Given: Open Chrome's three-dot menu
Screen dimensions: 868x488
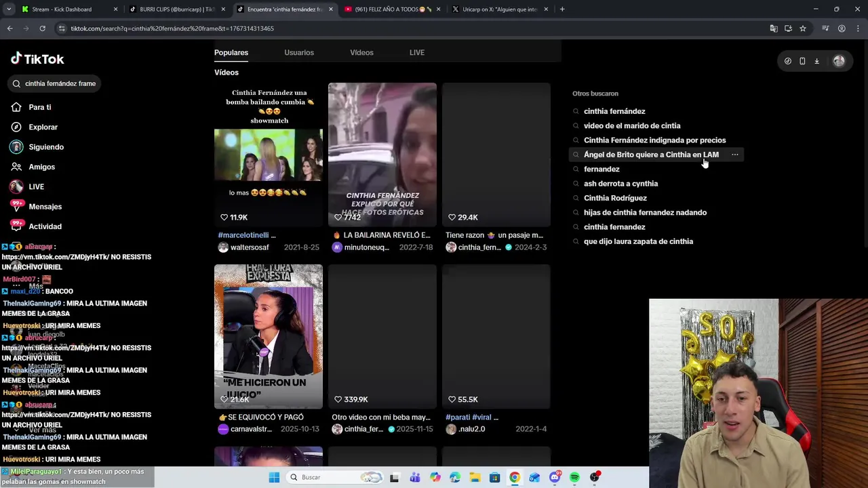Looking at the screenshot, I should [x=858, y=28].
